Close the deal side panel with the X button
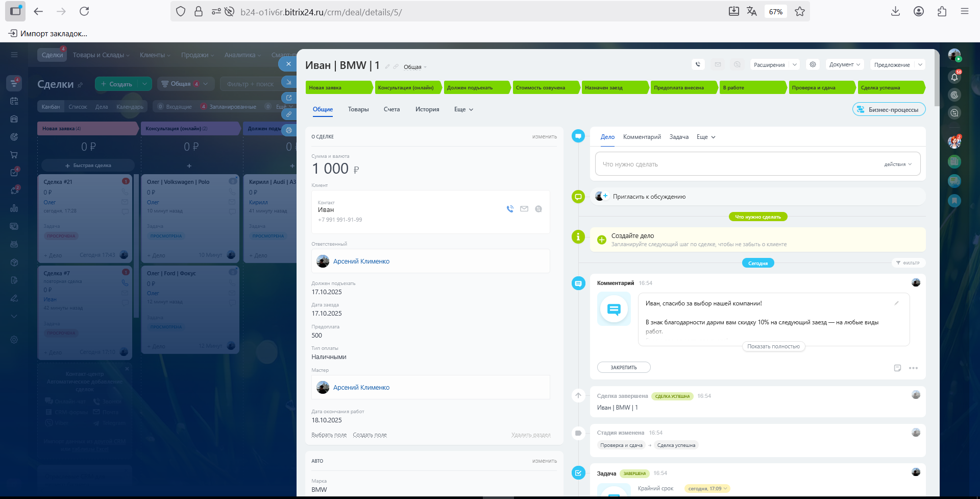 [x=288, y=64]
